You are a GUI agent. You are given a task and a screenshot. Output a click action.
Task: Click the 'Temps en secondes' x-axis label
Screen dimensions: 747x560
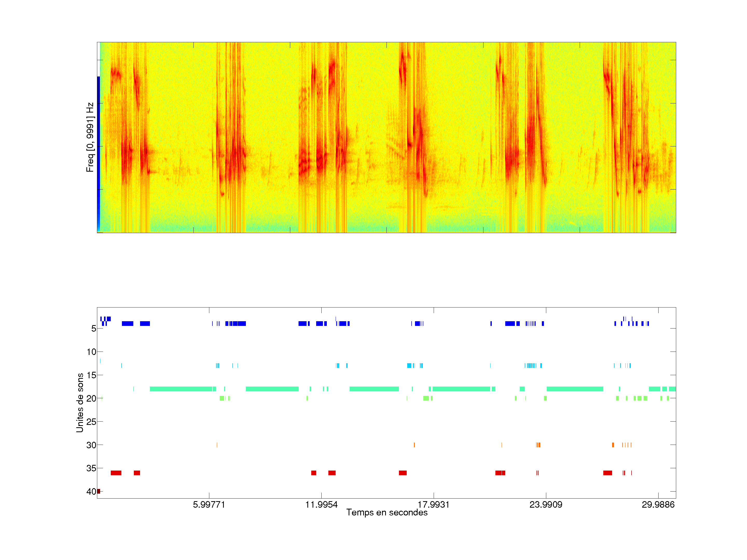click(387, 512)
